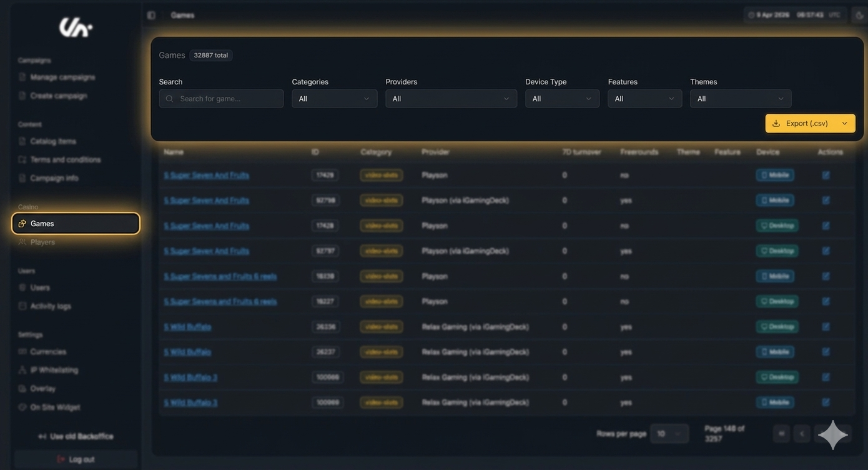Click the Log out icon
Viewport: 868px width, 470px height.
[61, 459]
